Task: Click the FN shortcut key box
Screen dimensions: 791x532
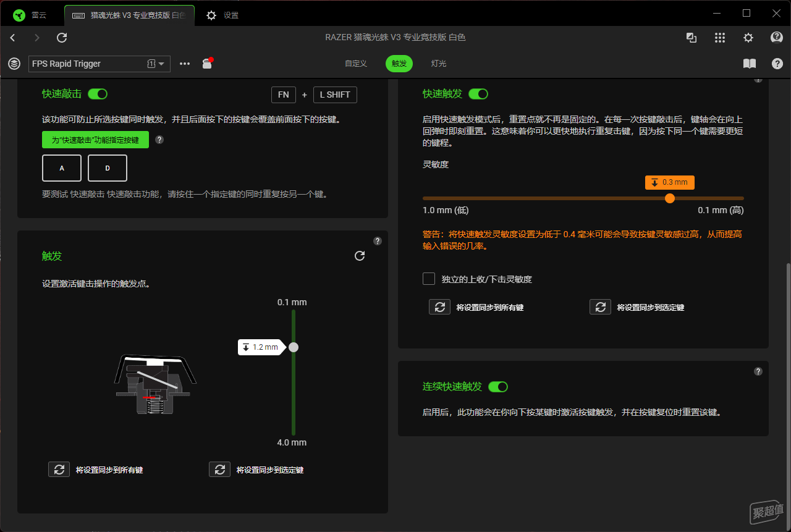Action: point(283,95)
